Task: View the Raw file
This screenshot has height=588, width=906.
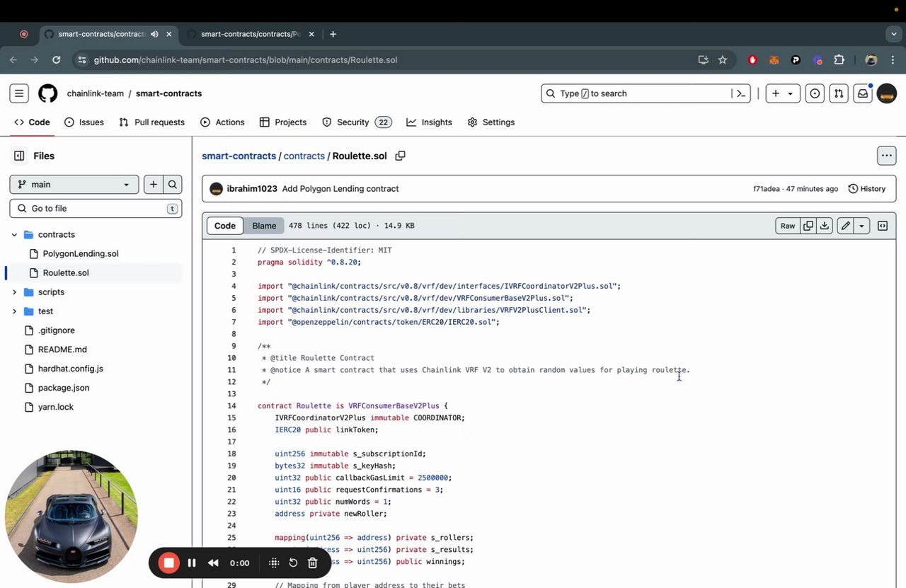Action: coord(788,226)
